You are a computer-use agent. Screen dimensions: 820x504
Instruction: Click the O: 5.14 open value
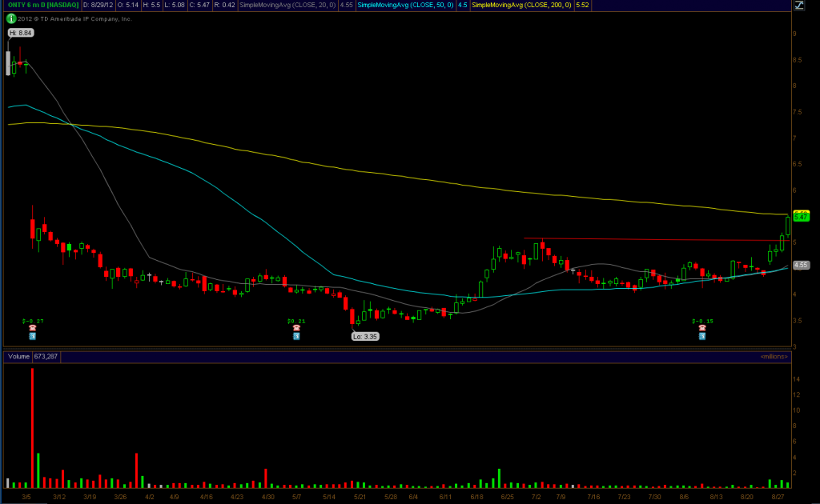128,5
